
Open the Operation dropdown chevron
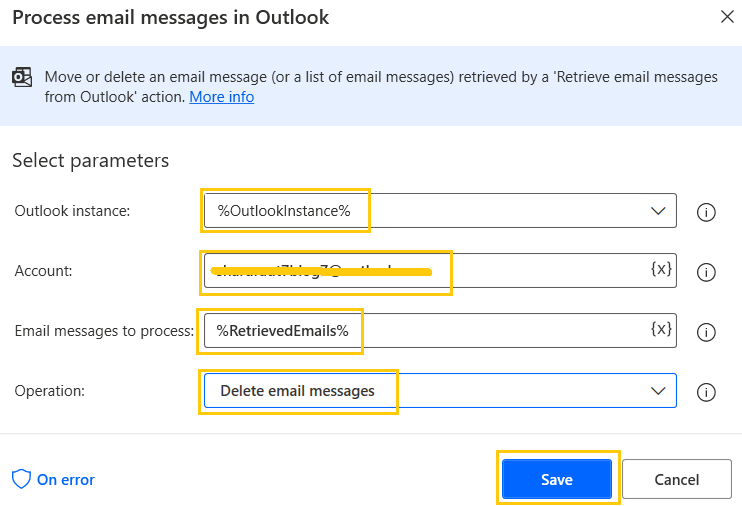(658, 391)
